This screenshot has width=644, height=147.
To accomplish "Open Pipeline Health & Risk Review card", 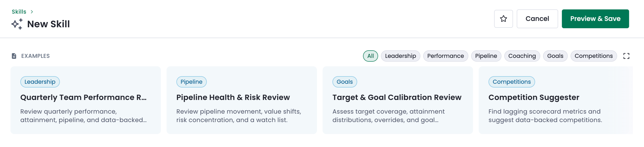I will (x=242, y=100).
